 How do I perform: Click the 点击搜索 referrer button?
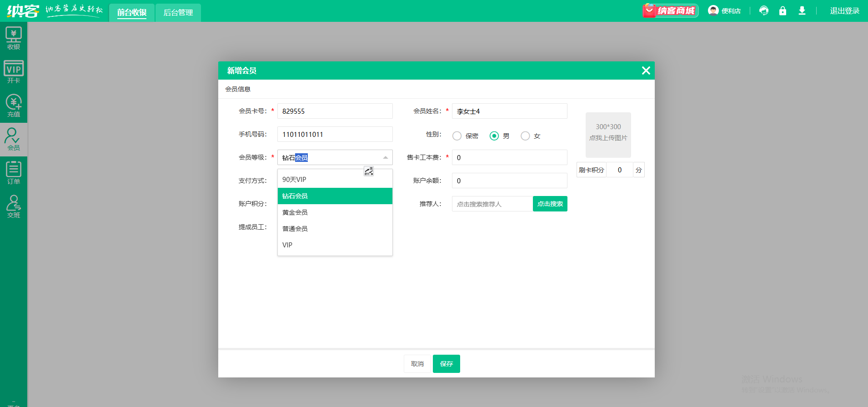coord(550,204)
